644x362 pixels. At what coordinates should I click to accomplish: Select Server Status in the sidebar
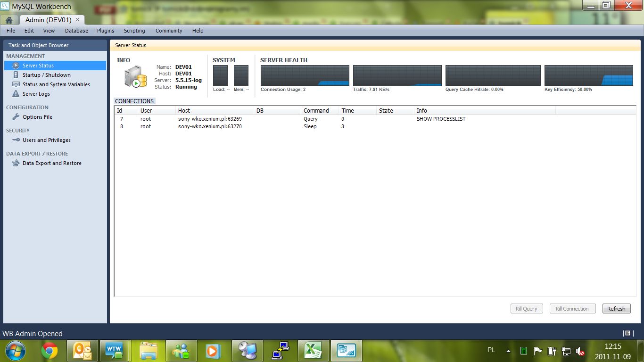coord(55,66)
